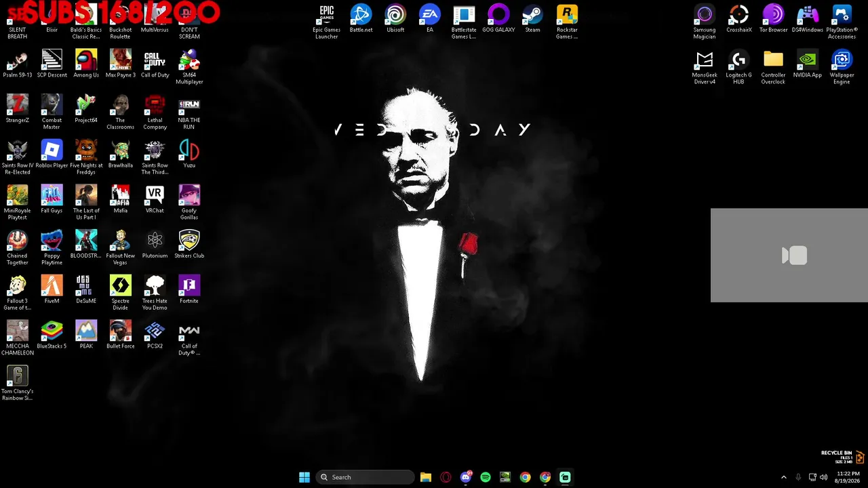This screenshot has height=488, width=868.
Task: Select the Strikers Club shortcut
Action: tap(189, 245)
